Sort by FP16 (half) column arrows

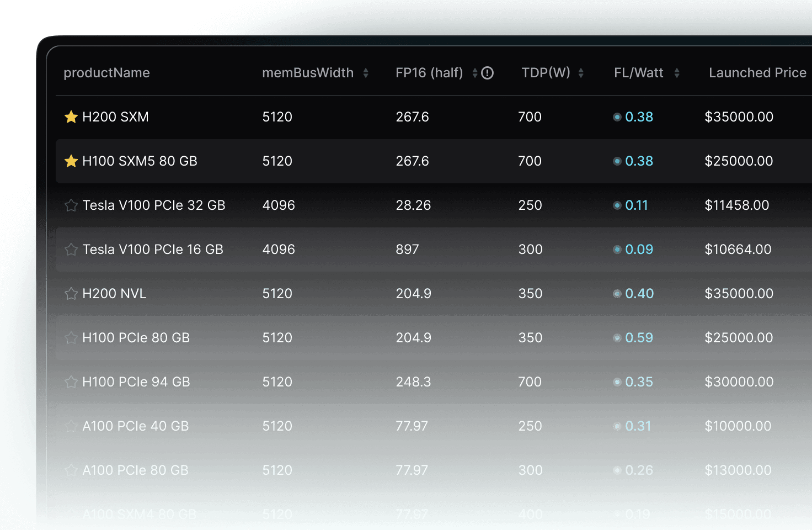tap(475, 73)
